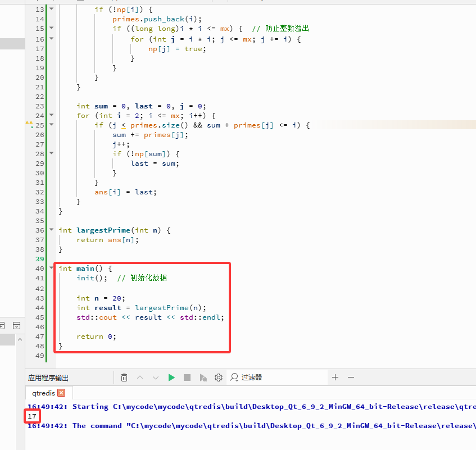
Task: Click 'last = sum;' assignment
Action: click(155, 163)
